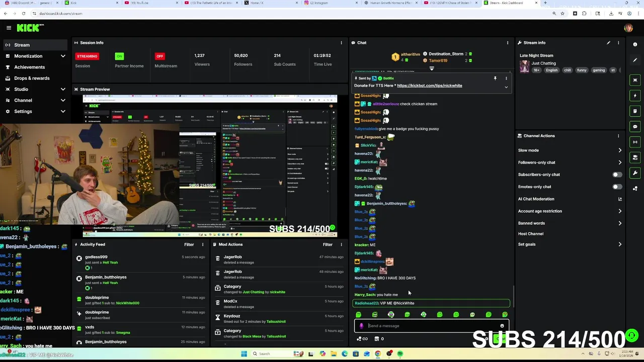This screenshot has width=644, height=362.
Task: Toggle broadcast signal panel icon in right rail
Action: click(x=635, y=142)
